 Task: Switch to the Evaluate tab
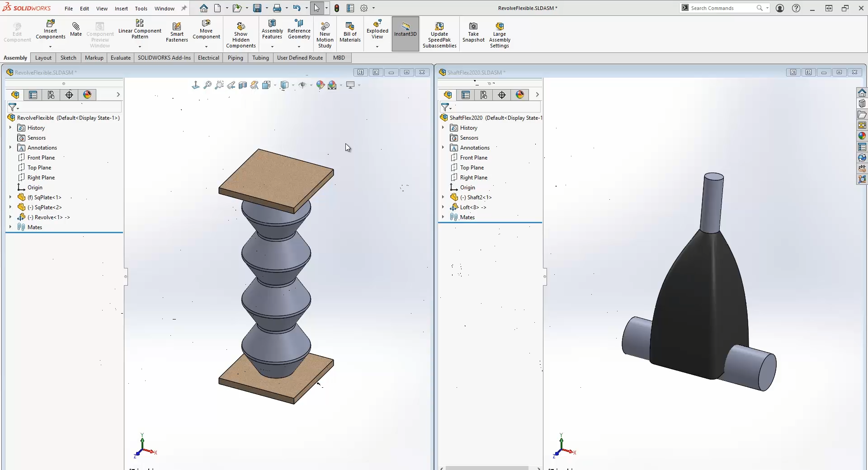pos(121,57)
